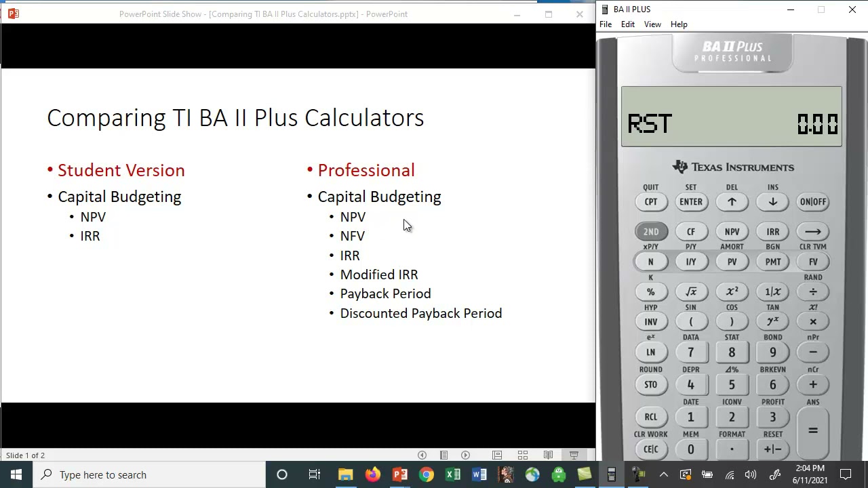
Task: Click the number 1 key
Action: (x=691, y=417)
